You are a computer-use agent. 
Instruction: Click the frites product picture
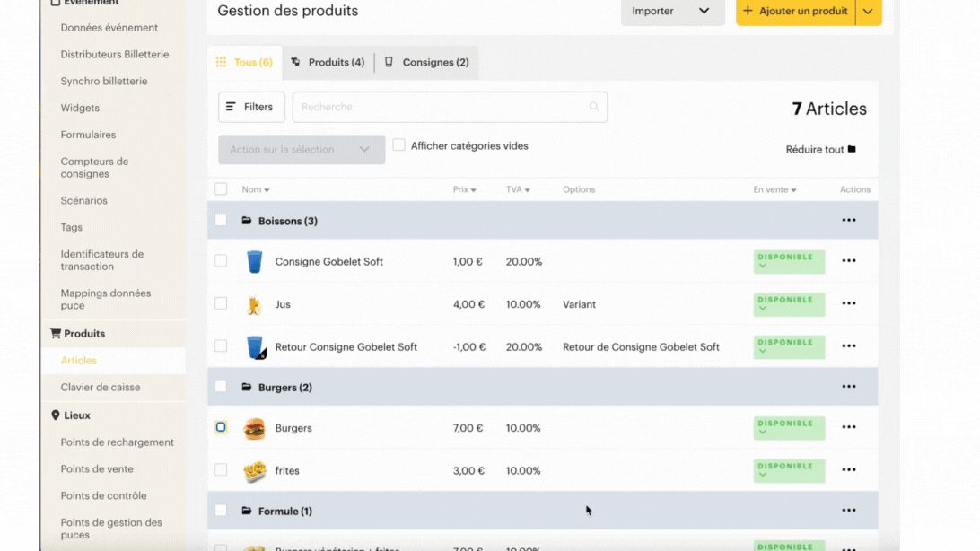click(x=254, y=471)
